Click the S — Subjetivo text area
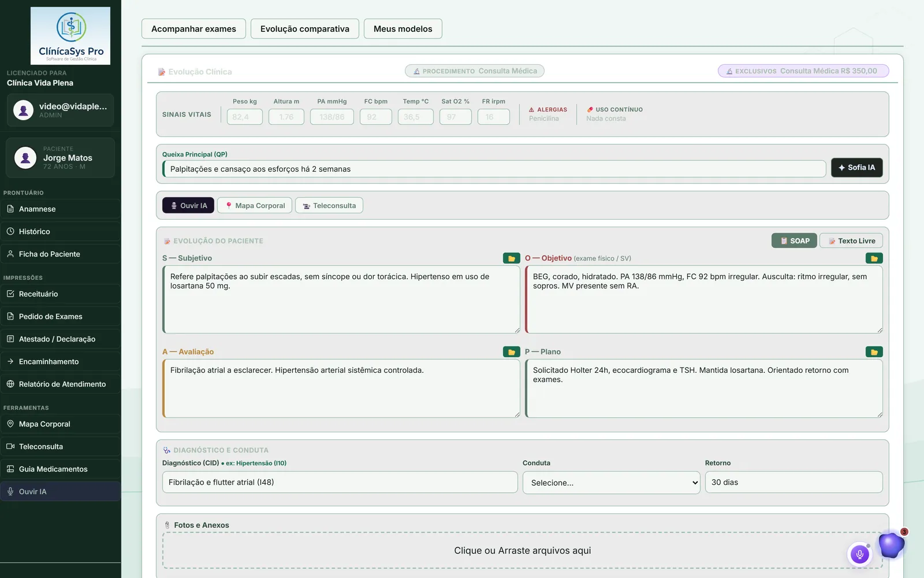 [x=341, y=299]
